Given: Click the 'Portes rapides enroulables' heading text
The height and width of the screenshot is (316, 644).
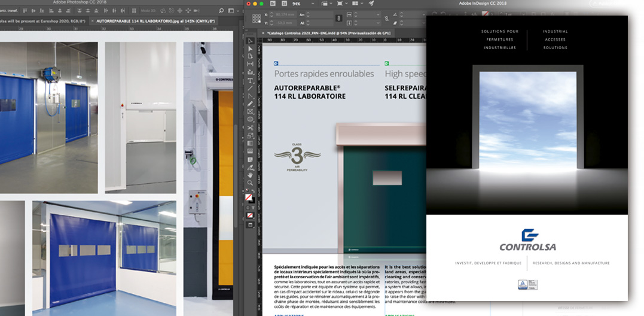Looking at the screenshot, I should point(324,74).
